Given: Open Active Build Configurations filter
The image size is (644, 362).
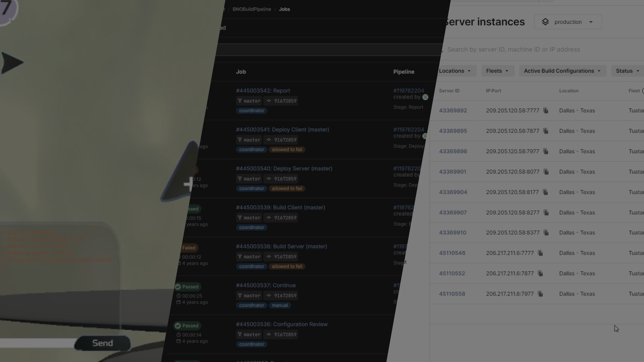Looking at the screenshot, I should (562, 71).
